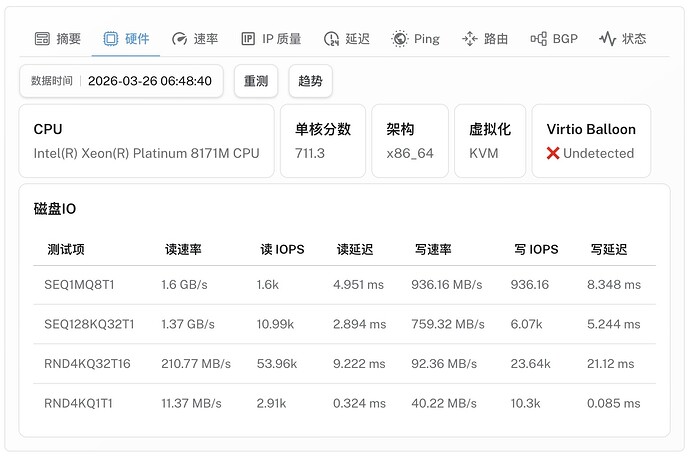Click the 读速率 column header
Screen dimensions: 690x459
[x=183, y=250]
